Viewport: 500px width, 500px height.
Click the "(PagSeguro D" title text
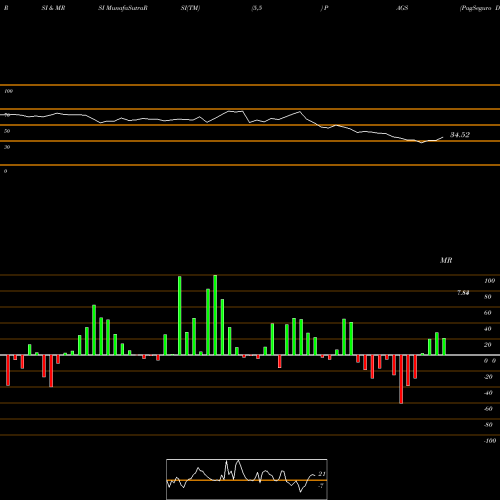point(479,8)
